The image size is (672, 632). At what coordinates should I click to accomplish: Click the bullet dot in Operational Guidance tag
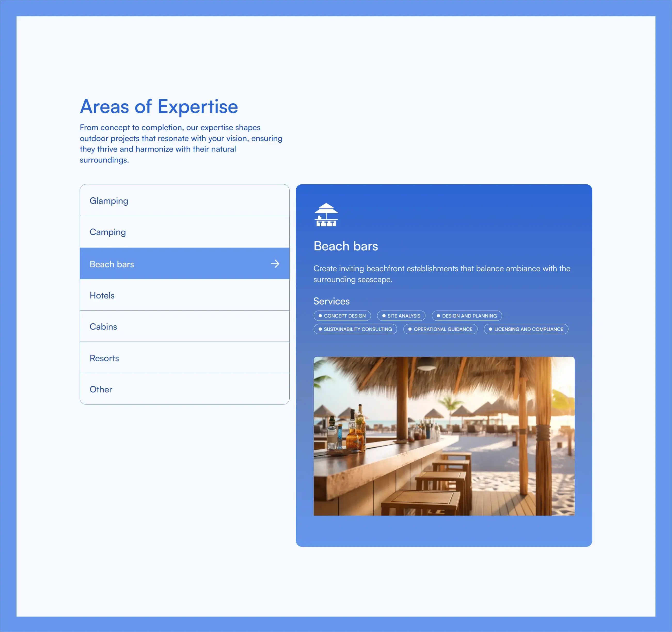click(x=409, y=329)
